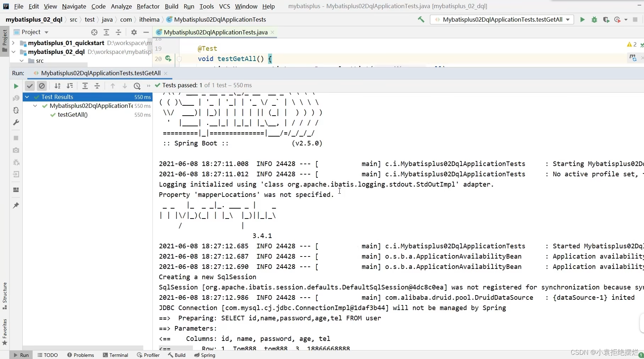This screenshot has width=644, height=359.
Task: Stop the running process in top toolbar
Action: [635, 20]
